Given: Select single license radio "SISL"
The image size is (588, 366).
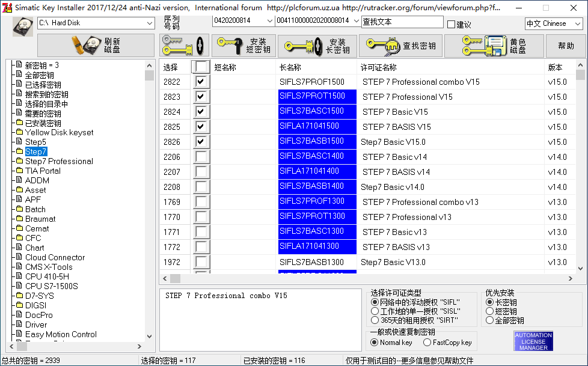Looking at the screenshot, I should point(374,311).
